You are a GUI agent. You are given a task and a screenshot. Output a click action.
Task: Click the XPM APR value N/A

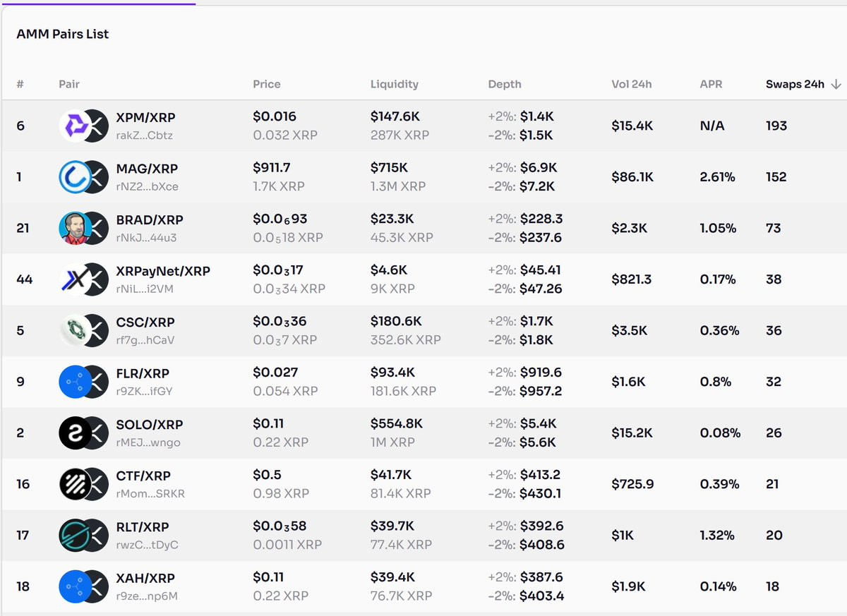coord(712,126)
